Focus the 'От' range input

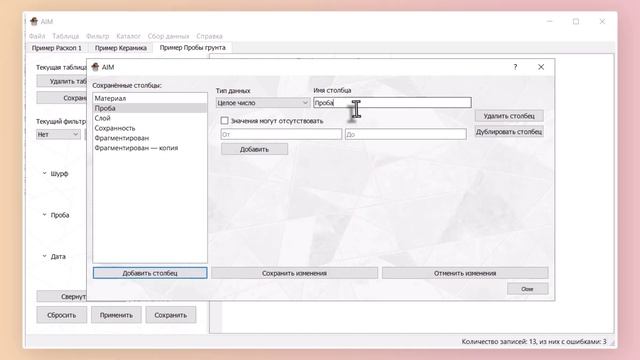tap(281, 134)
